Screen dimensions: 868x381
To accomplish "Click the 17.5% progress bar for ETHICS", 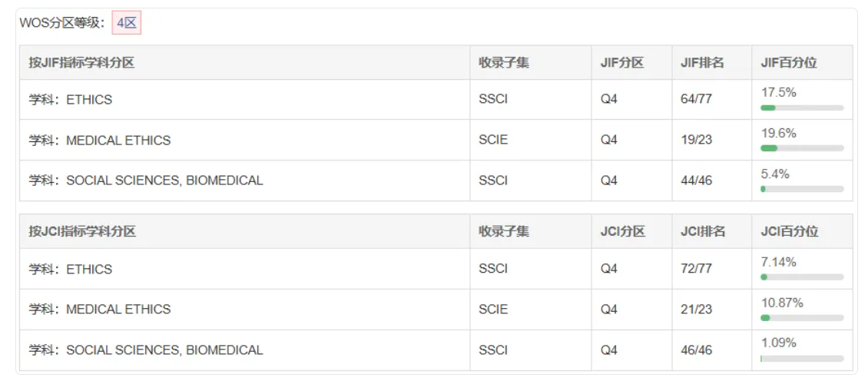I will pyautogui.click(x=802, y=108).
